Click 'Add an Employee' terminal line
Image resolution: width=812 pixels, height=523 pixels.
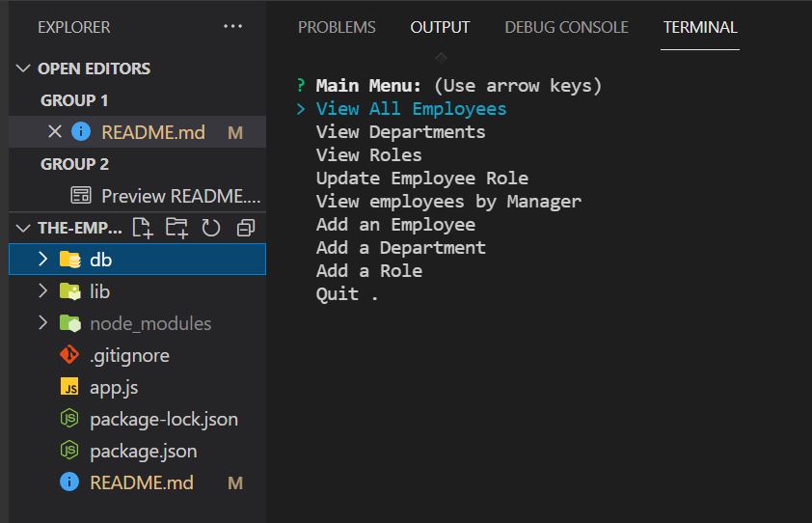pos(395,225)
